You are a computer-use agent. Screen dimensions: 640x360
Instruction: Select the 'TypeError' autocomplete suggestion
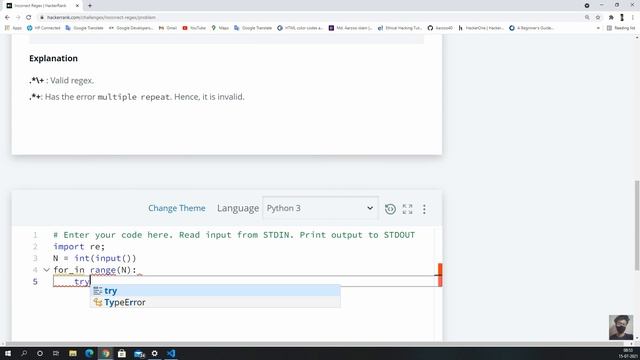pos(215,302)
